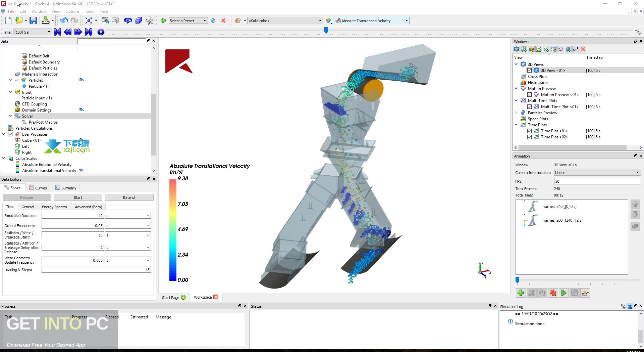The height and width of the screenshot is (352, 644).
Task: Open the Options menu
Action: 72,11
